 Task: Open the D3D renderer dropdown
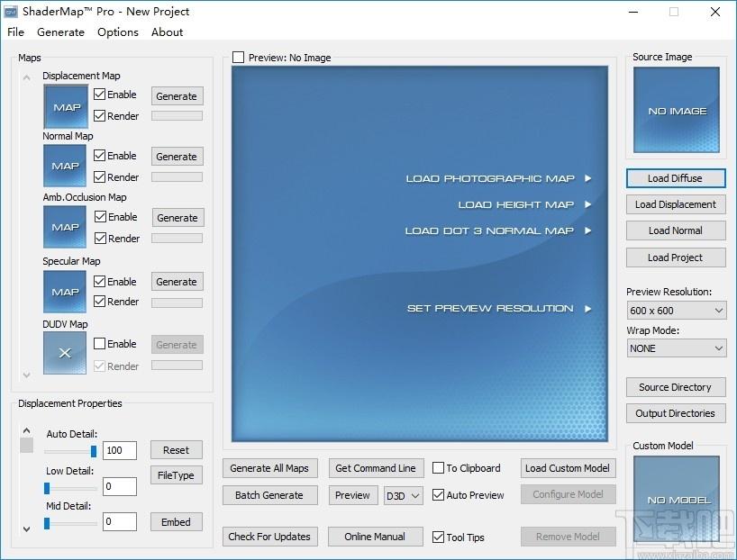click(404, 496)
